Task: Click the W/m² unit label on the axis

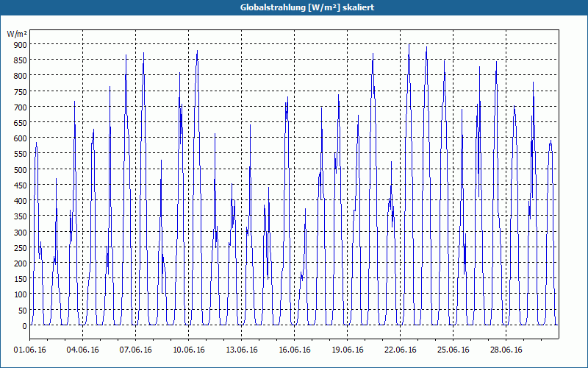Action: coord(17,34)
